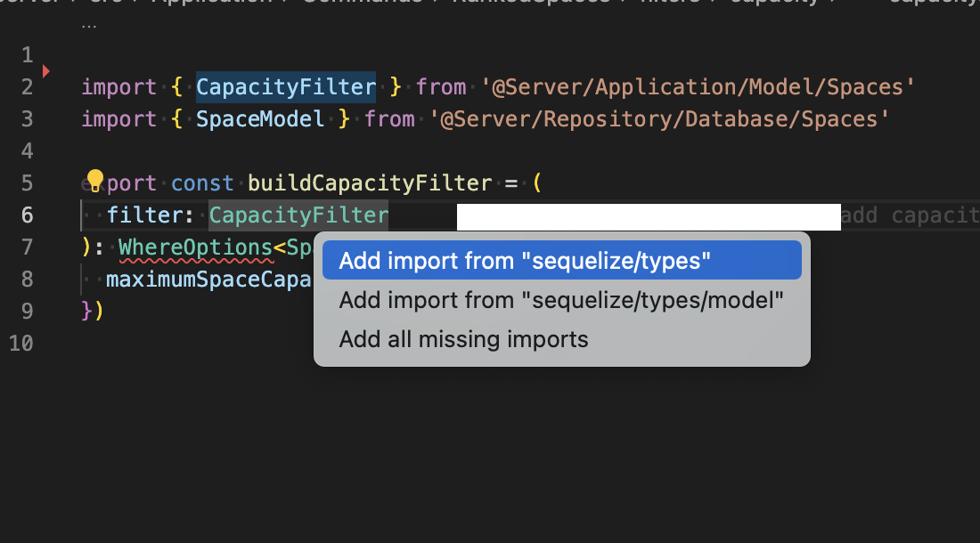Image resolution: width=980 pixels, height=543 pixels.
Task: Select "Add import from sequelize/types/model"
Action: click(561, 300)
